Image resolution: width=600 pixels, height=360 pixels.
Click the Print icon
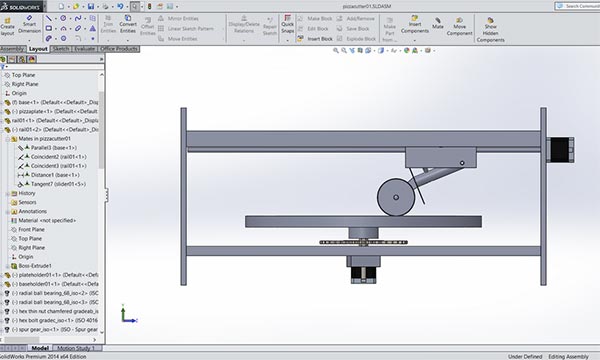[105, 6]
